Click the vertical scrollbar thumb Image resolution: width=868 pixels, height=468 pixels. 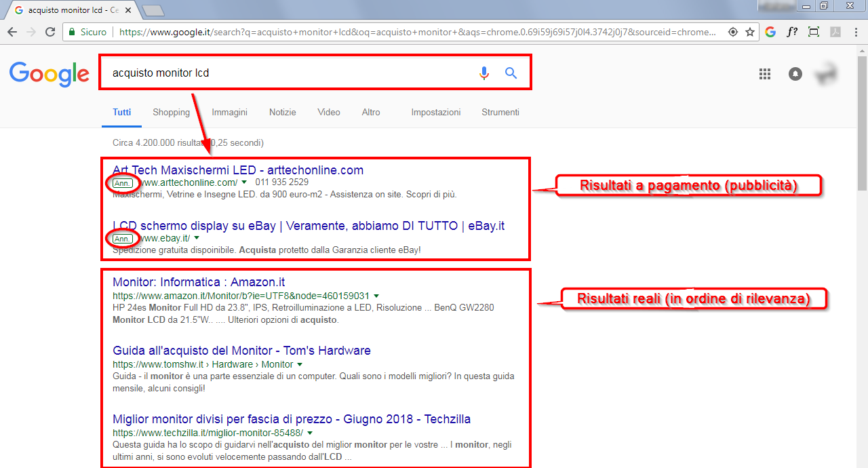pyautogui.click(x=862, y=122)
